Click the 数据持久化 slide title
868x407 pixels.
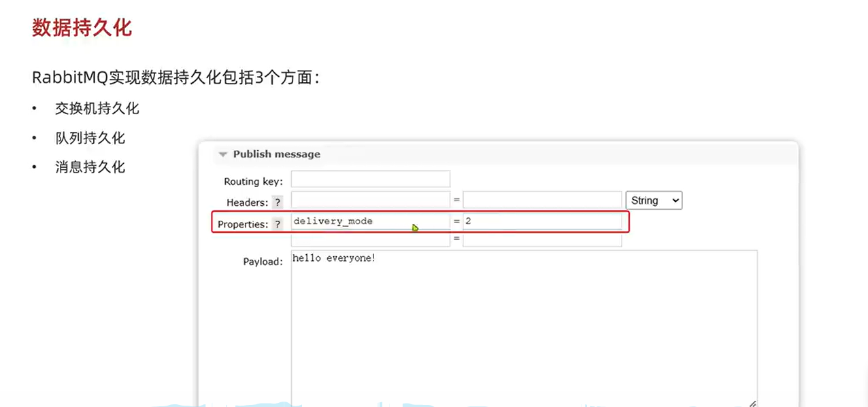[82, 28]
